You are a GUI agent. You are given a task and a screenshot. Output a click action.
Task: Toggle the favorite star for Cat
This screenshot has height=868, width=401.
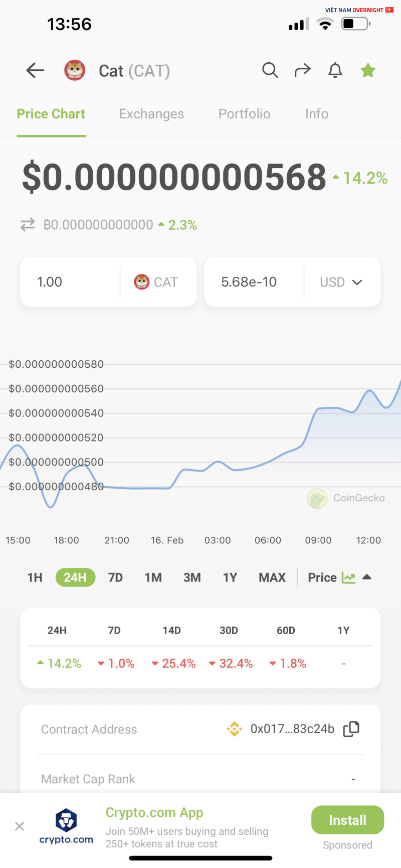coord(368,71)
